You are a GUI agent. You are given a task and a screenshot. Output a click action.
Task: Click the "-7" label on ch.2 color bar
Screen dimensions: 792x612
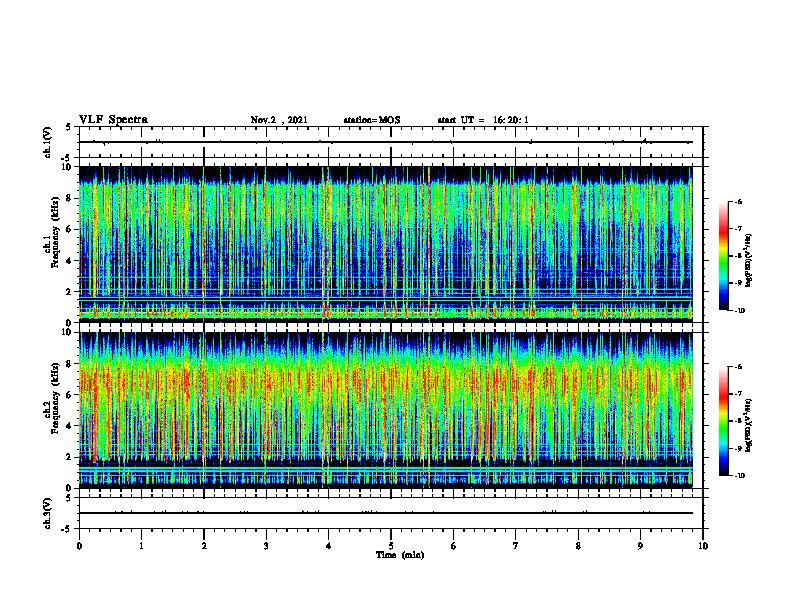(738, 394)
